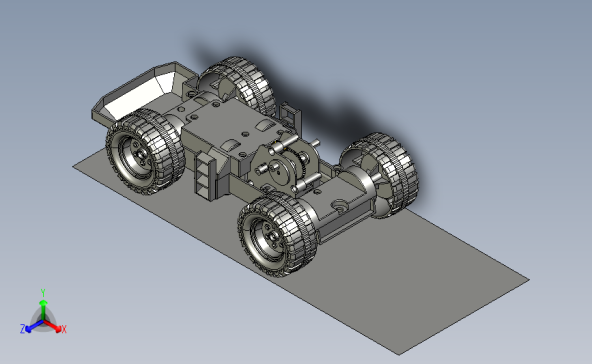This screenshot has height=364, width=592.
Task: Click the red X axis of the triad
Action: pos(53,326)
